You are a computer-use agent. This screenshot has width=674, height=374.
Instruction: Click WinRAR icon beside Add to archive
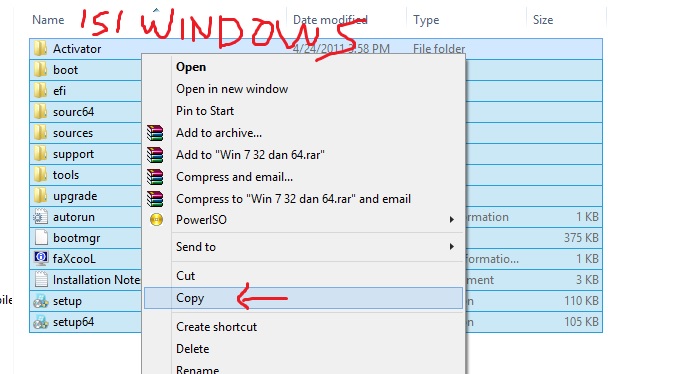tap(155, 133)
